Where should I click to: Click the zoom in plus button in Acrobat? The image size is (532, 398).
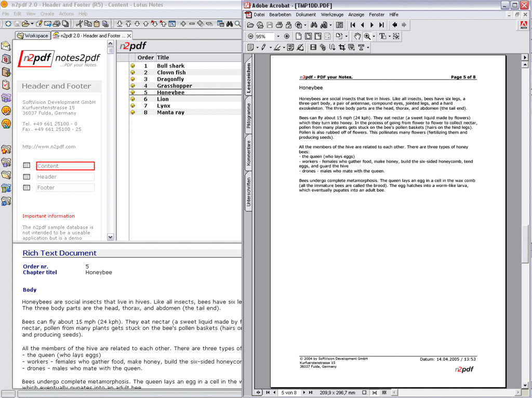pyautogui.click(x=287, y=36)
